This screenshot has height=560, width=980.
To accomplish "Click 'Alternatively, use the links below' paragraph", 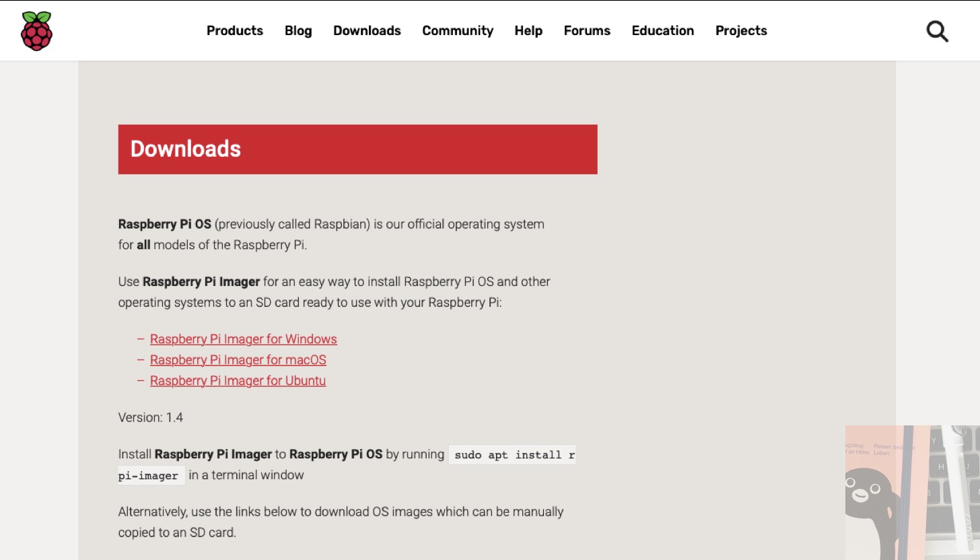I will click(x=341, y=522).
